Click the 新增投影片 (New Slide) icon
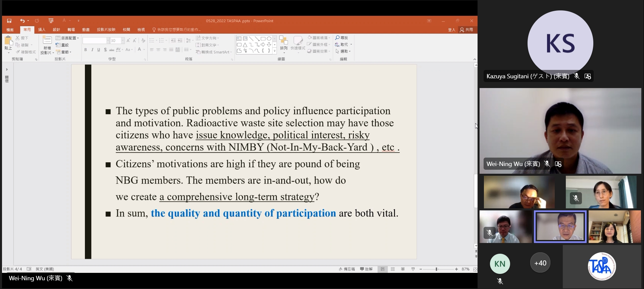 click(47, 41)
